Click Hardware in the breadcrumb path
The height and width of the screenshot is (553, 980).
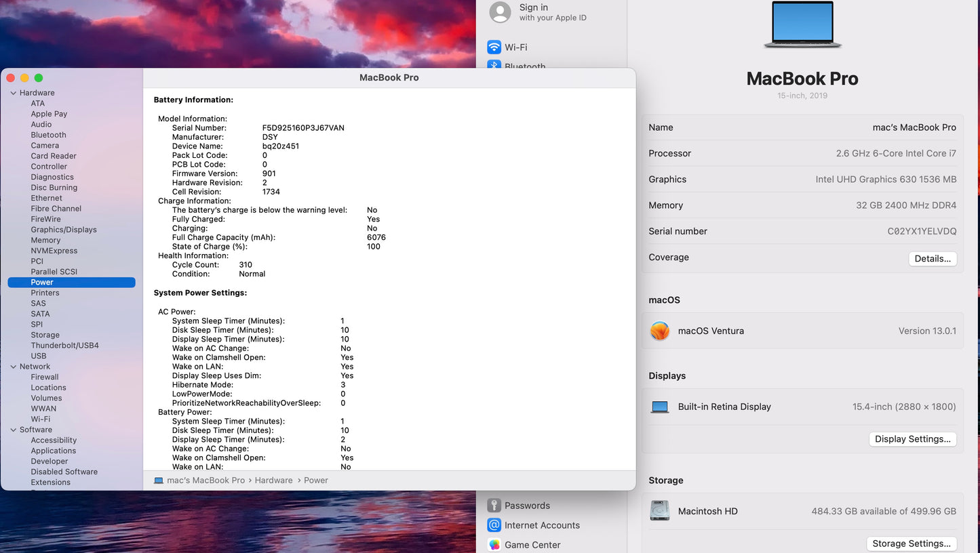point(273,480)
